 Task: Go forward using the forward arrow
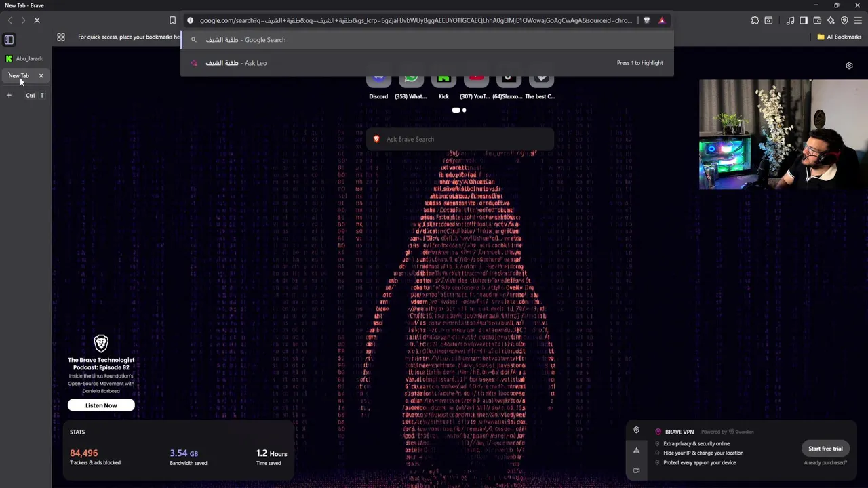[x=23, y=20]
